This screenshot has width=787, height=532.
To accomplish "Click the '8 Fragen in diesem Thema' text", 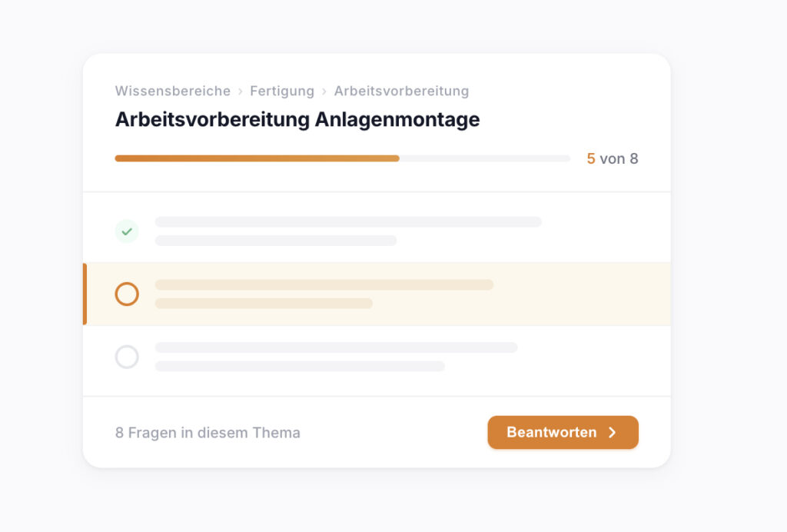I will (x=208, y=433).
